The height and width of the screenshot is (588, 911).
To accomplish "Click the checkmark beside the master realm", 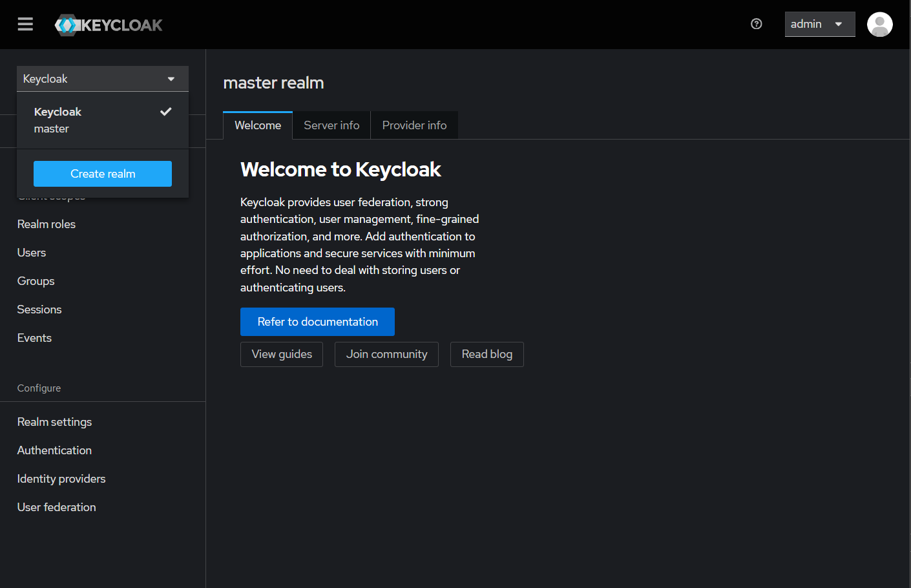I will pos(166,110).
